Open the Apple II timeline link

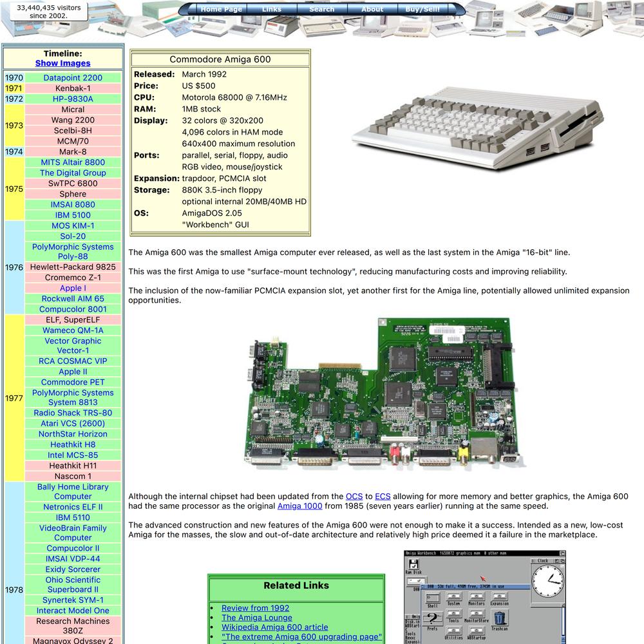point(73,372)
